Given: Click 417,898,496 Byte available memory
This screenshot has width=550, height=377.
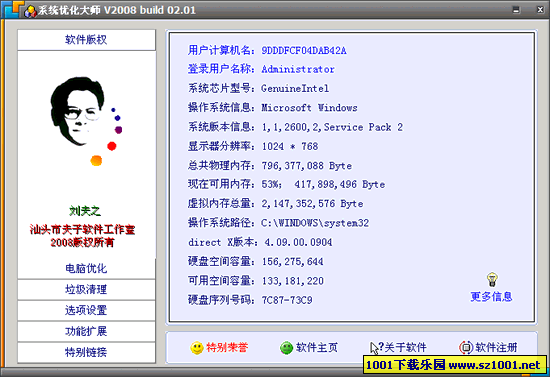Looking at the screenshot, I should point(340,184).
